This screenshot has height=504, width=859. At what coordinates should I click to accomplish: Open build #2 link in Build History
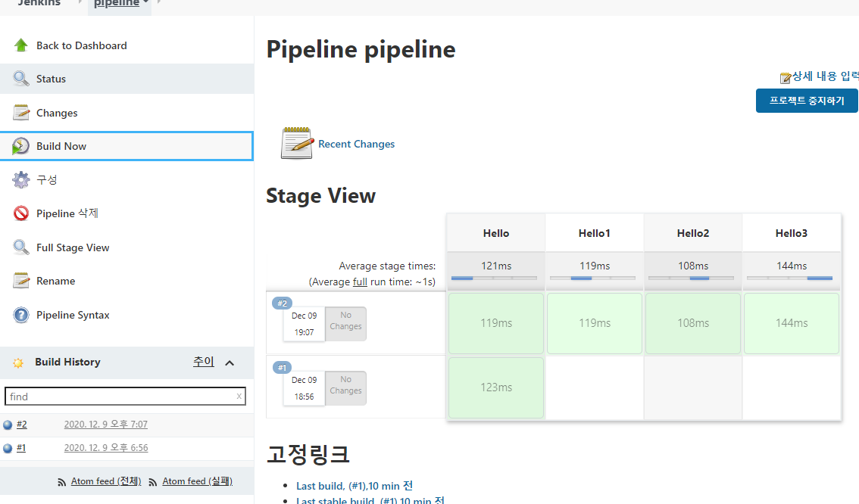[x=21, y=424]
